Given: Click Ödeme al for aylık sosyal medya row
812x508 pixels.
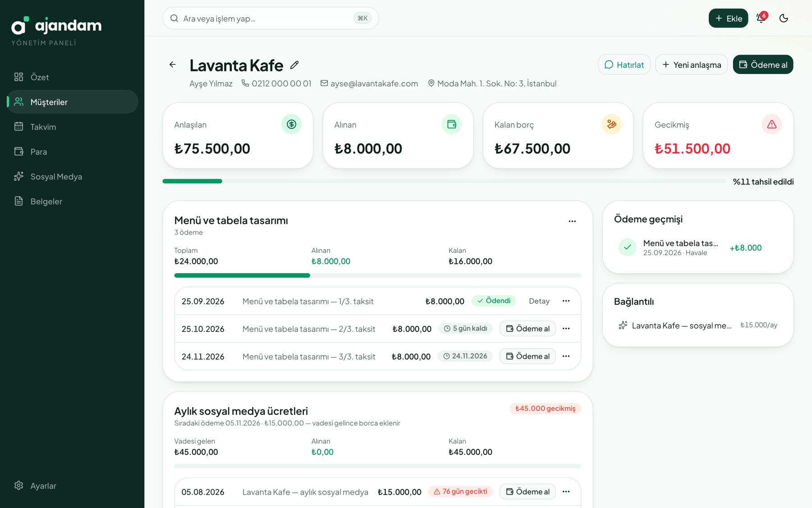Looking at the screenshot, I should (x=528, y=491).
